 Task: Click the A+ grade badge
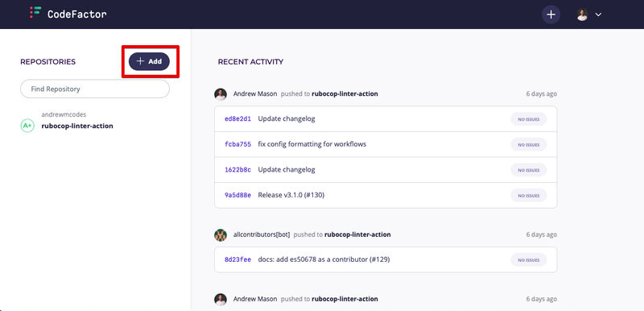point(27,126)
